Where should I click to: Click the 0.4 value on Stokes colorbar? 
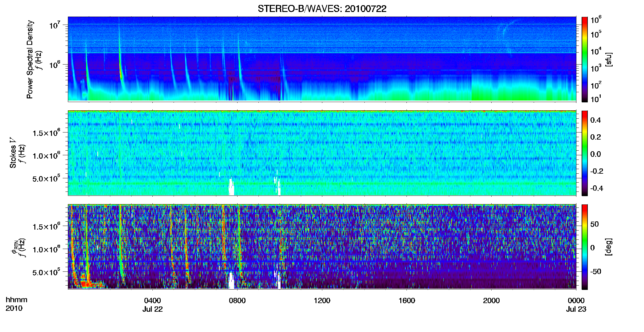point(595,120)
